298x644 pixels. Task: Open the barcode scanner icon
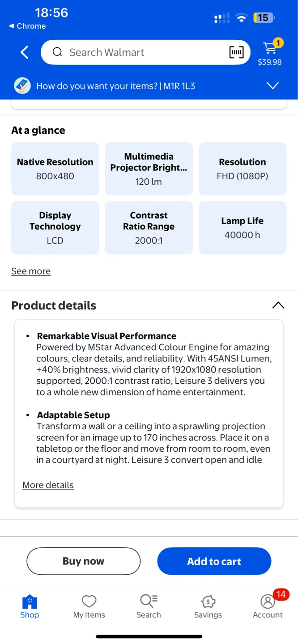237,52
